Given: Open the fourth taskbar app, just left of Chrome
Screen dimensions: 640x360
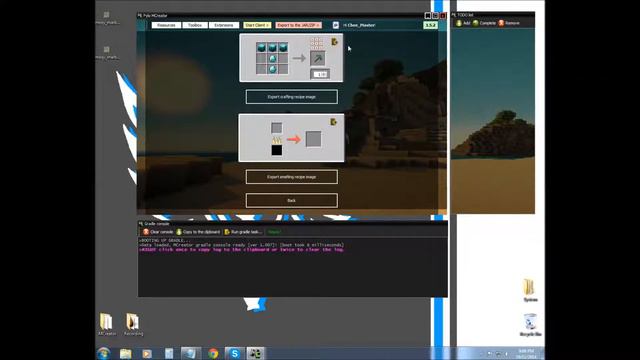Looking at the screenshot, I should click(x=191, y=353).
